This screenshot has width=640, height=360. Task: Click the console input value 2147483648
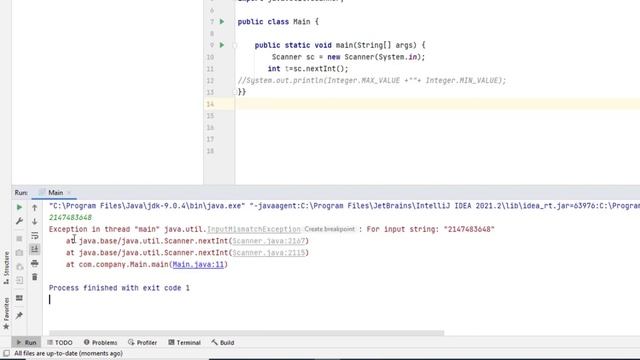[70, 218]
